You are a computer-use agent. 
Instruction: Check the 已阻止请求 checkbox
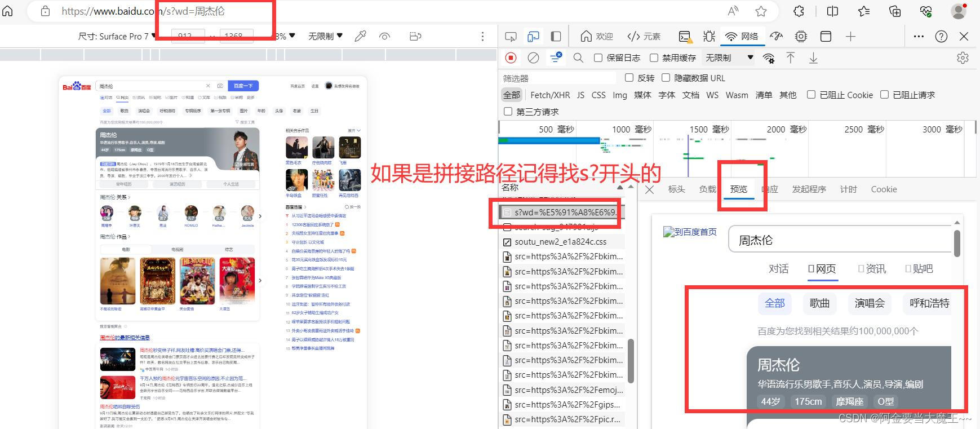coord(884,95)
